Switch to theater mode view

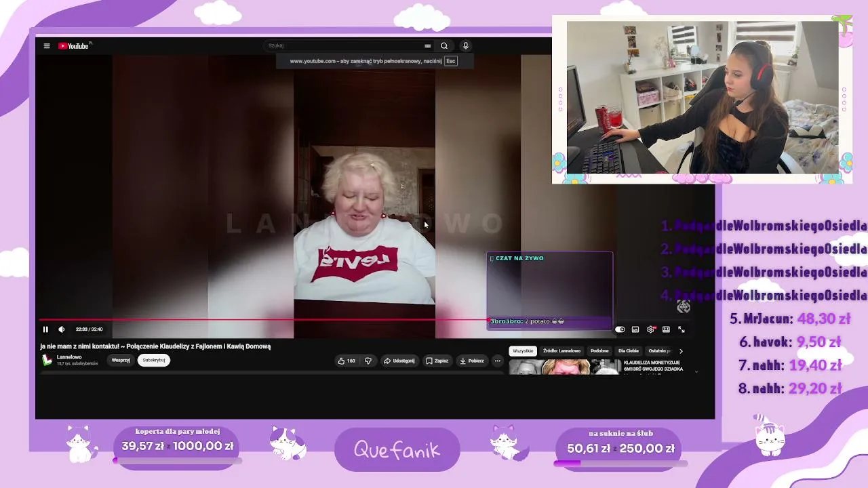[666, 329]
